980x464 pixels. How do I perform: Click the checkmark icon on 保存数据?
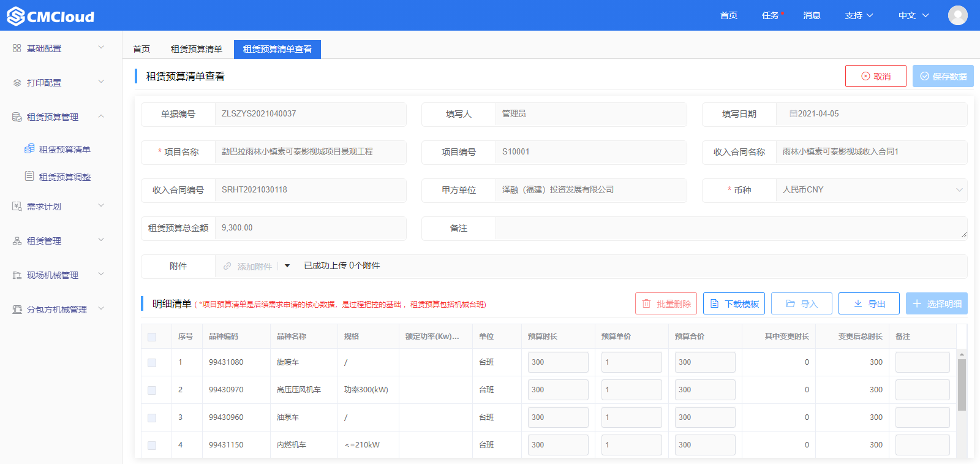pyautogui.click(x=924, y=77)
